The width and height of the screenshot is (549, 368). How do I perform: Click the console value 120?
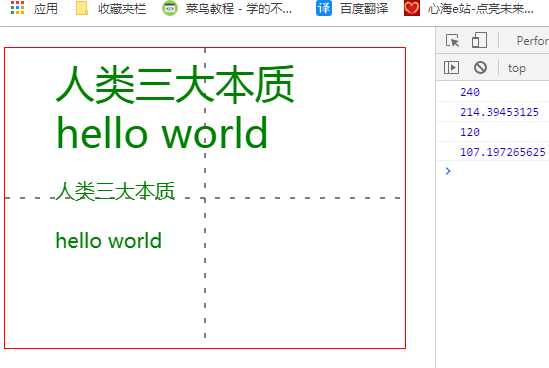(x=470, y=132)
